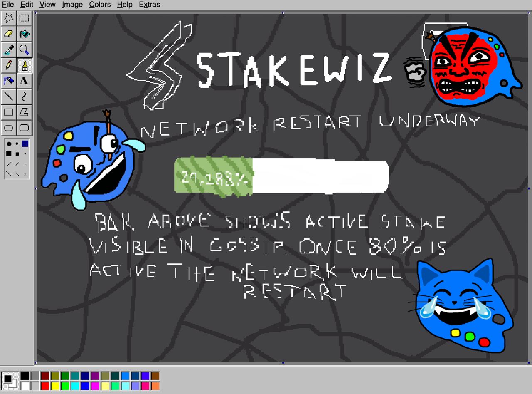
Task: Pick the Eraser tool
Action: [9, 34]
